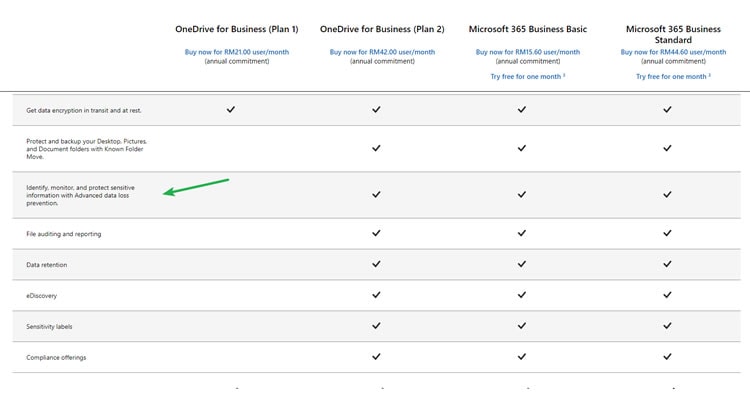Select 'File auditing and reporting' row label

[x=64, y=234]
